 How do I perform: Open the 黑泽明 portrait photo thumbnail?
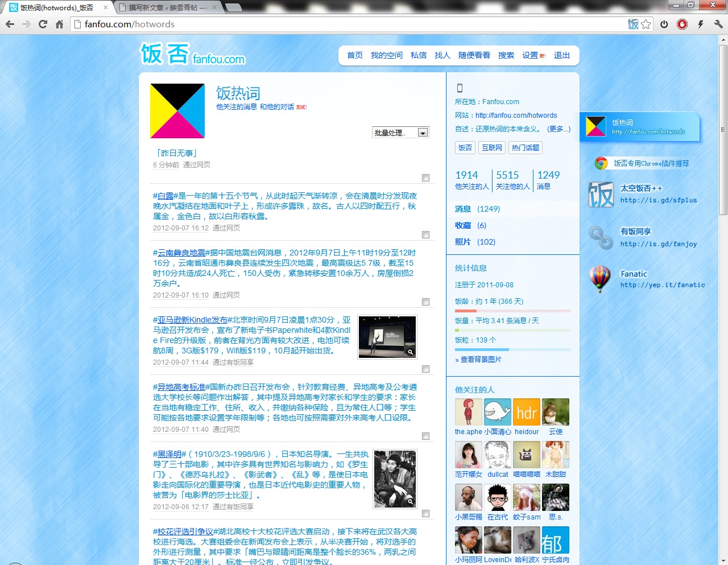[x=395, y=479]
